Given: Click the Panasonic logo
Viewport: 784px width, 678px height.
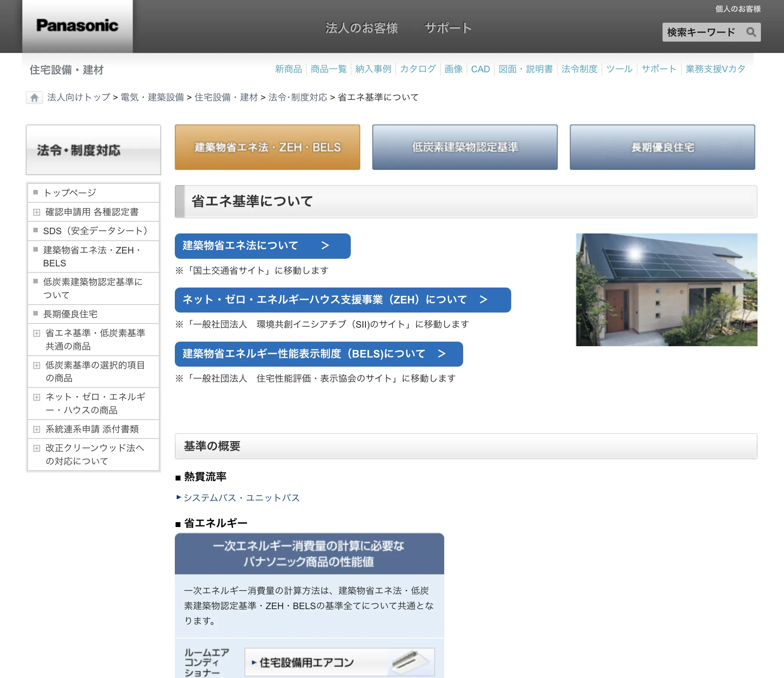Looking at the screenshot, I should coord(77,26).
